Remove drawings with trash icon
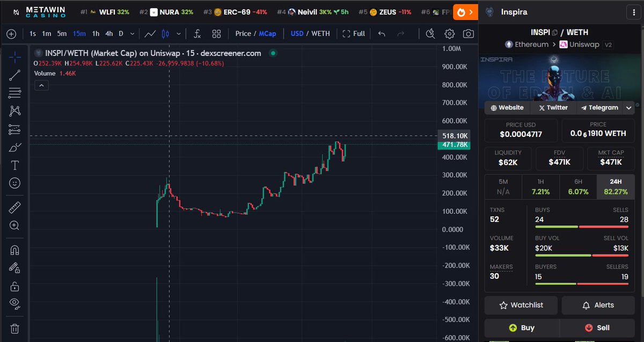This screenshot has height=342, width=644. coord(15,328)
